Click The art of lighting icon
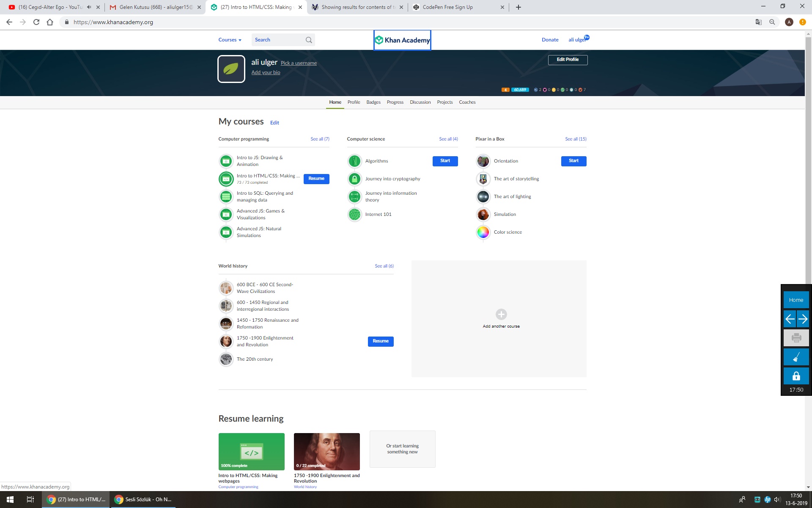Image resolution: width=812 pixels, height=508 pixels. [483, 196]
